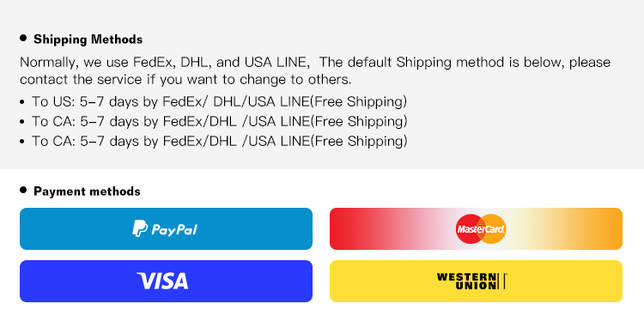Click the Western Union vertical bars mark
The image size is (644, 322).
pos(502,282)
